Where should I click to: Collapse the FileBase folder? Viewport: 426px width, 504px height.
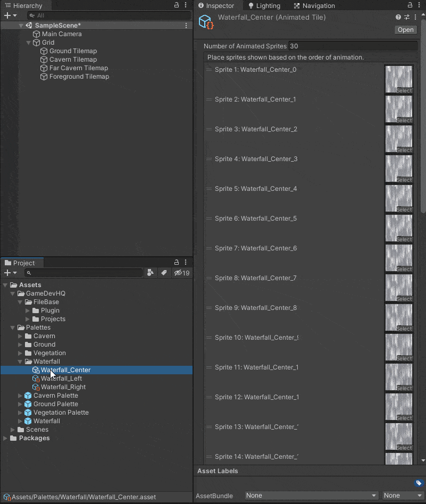20,302
